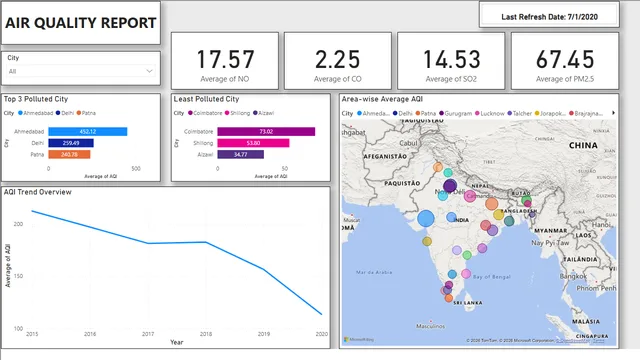Screen dimensions: 640x360
Task: Select Coimbatore in Least Polluted legend
Action: click(205, 113)
